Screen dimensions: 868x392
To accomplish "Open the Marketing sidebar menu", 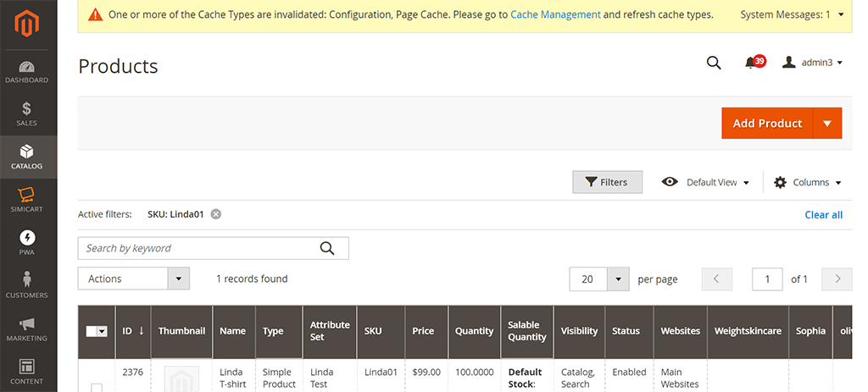I will point(28,329).
